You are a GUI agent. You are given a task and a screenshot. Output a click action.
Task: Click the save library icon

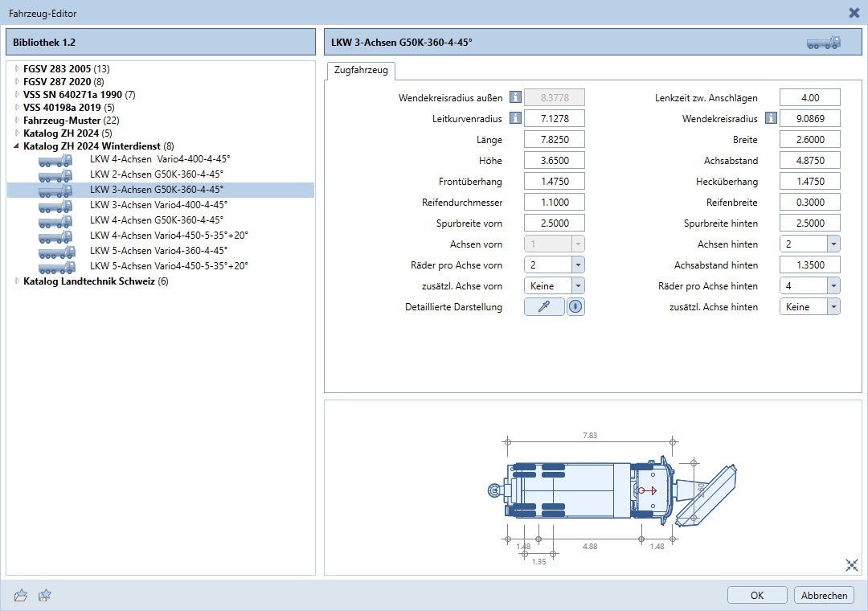pos(45,595)
